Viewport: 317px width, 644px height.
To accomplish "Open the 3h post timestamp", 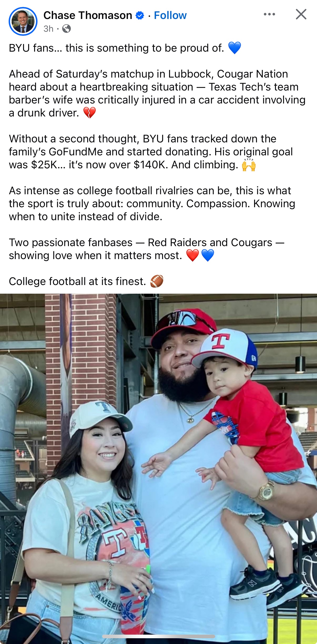I will click(x=49, y=29).
